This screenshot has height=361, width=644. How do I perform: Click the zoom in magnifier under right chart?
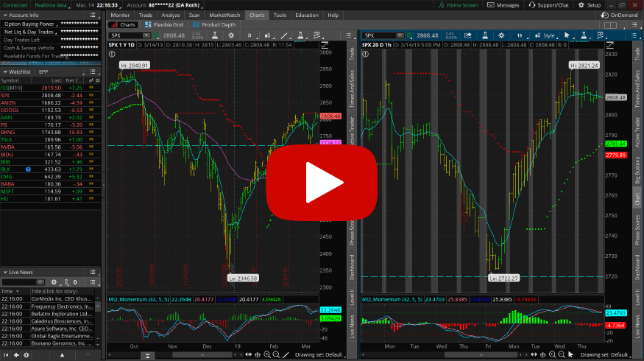[553, 354]
